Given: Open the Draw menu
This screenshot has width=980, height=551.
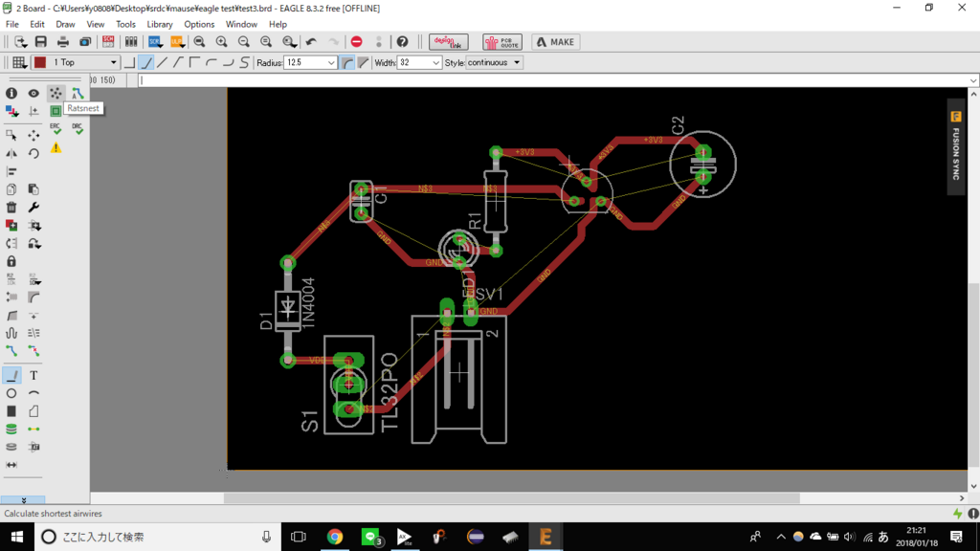Looking at the screenshot, I should (x=65, y=24).
